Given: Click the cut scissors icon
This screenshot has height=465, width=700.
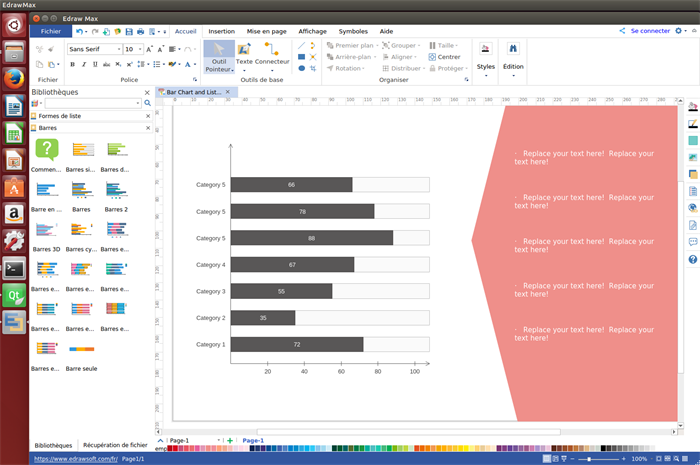Looking at the screenshot, I should tap(39, 49).
